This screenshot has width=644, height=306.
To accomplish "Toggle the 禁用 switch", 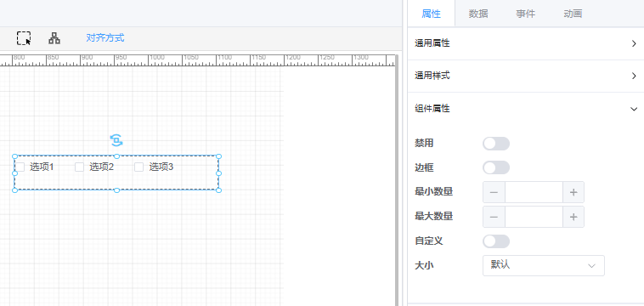I will [x=496, y=144].
